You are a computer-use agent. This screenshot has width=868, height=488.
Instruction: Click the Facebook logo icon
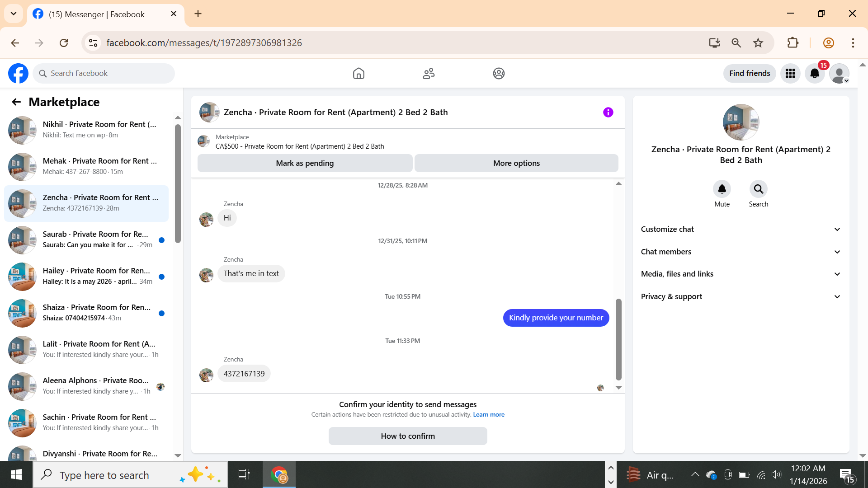[18, 73]
